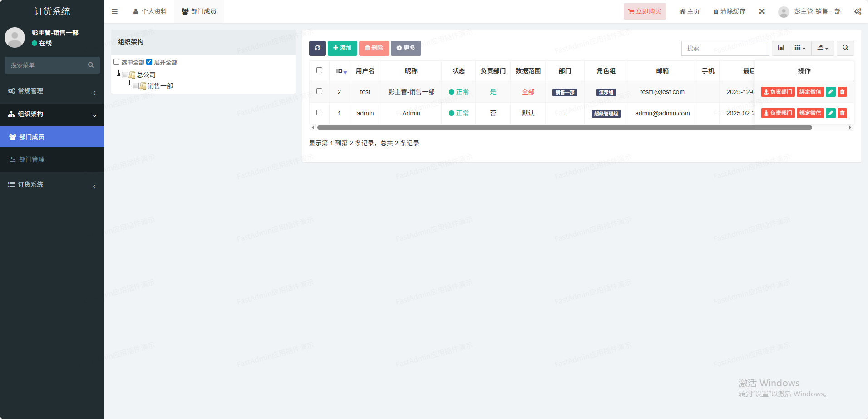
Task: Switch to the 个人资料 tab
Action: point(150,11)
